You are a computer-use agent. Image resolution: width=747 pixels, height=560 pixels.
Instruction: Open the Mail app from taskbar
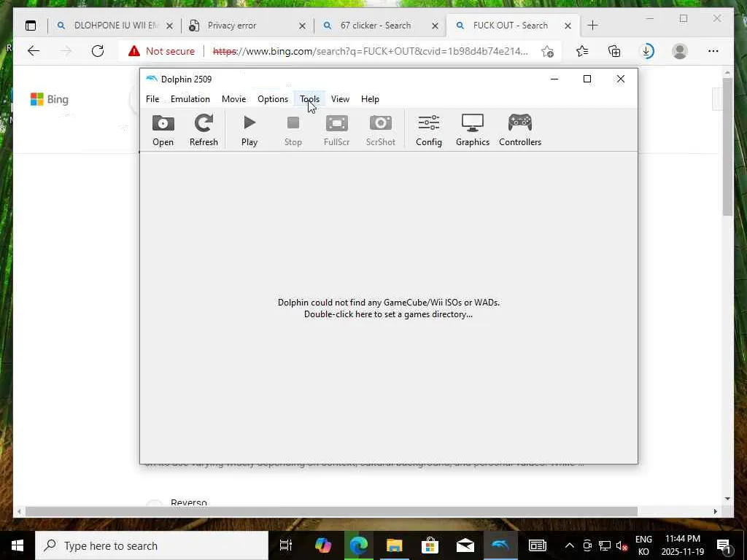465,545
